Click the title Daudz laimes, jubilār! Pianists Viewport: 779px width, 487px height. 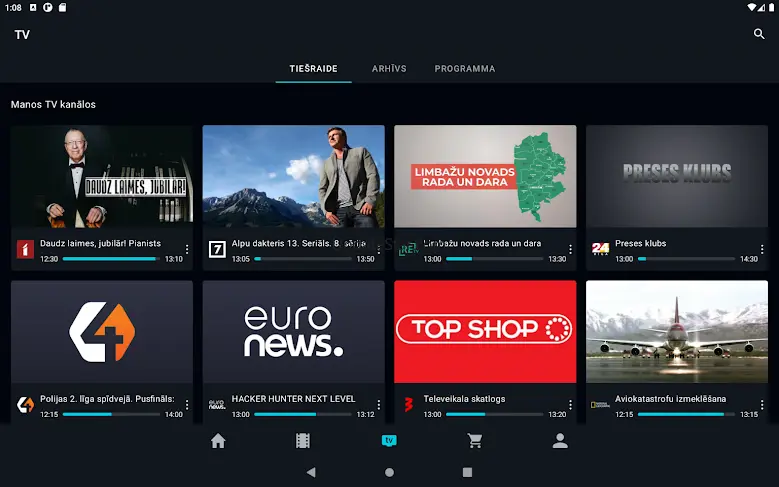pos(100,244)
